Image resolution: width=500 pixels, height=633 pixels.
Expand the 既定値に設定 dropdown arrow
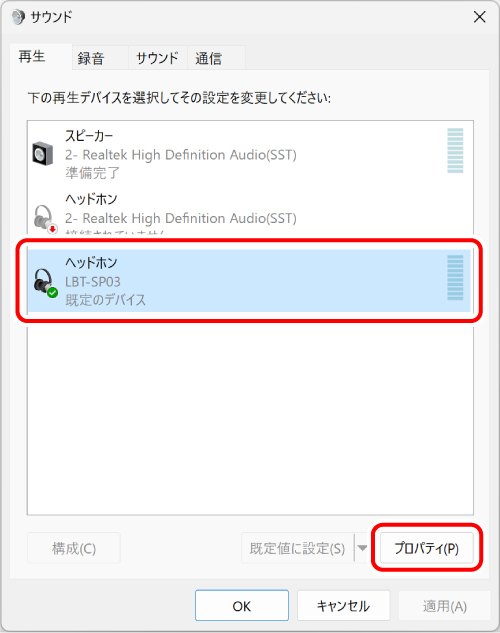[x=362, y=548]
